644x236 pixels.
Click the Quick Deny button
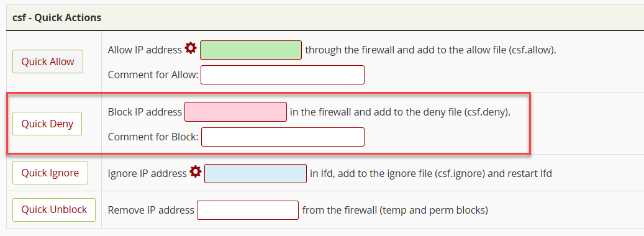(47, 124)
